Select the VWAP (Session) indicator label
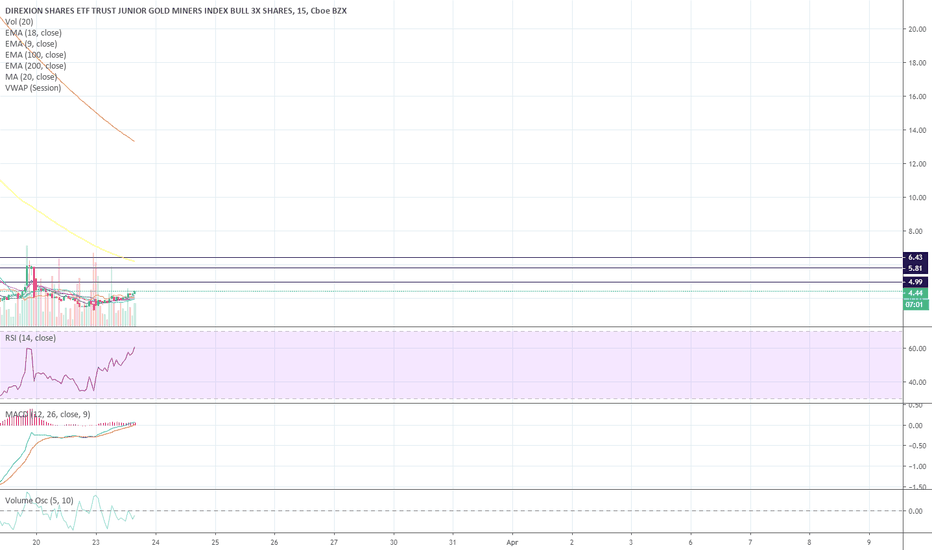Viewport: 932px width, 550px height. [33, 88]
